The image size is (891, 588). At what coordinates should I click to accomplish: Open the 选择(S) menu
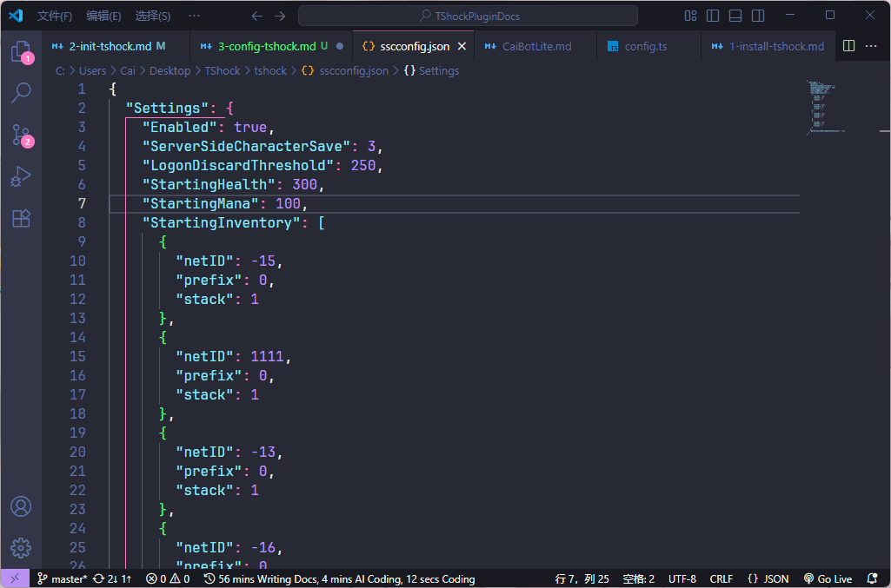click(x=153, y=16)
